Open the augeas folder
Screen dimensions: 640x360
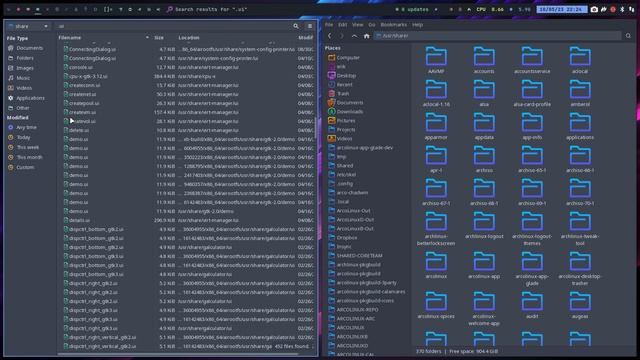(580, 305)
